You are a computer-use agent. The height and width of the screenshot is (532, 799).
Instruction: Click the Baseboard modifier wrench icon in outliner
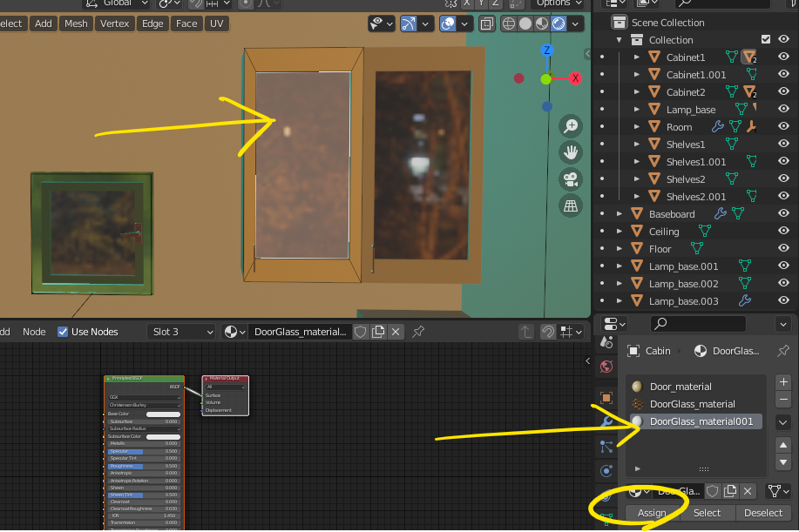coord(720,214)
